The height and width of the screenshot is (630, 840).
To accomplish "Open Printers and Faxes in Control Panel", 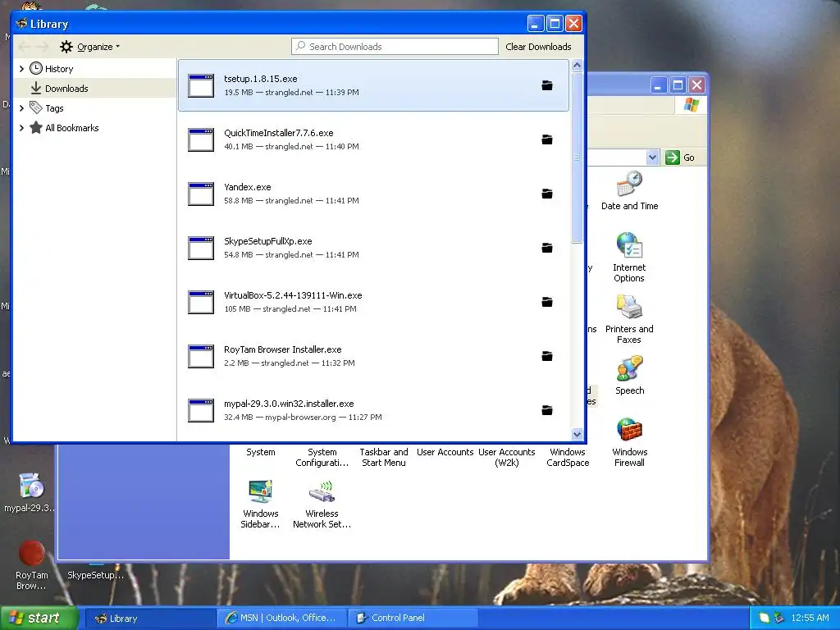I will pos(629,319).
